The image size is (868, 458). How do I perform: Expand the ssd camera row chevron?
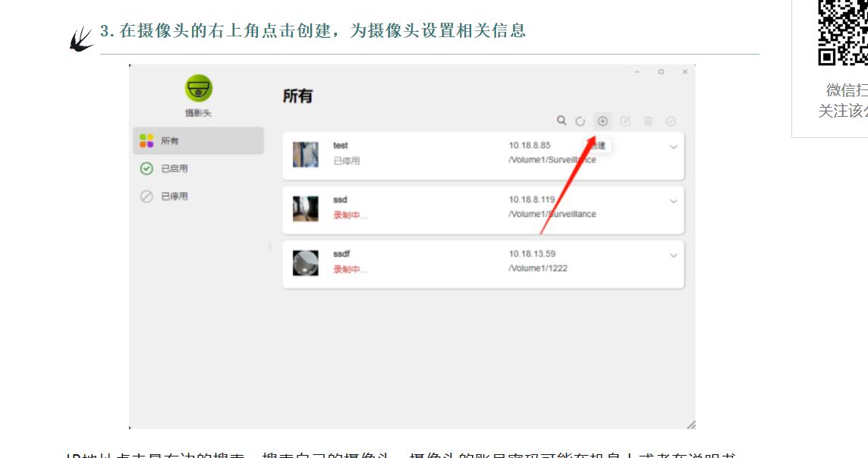click(x=673, y=201)
